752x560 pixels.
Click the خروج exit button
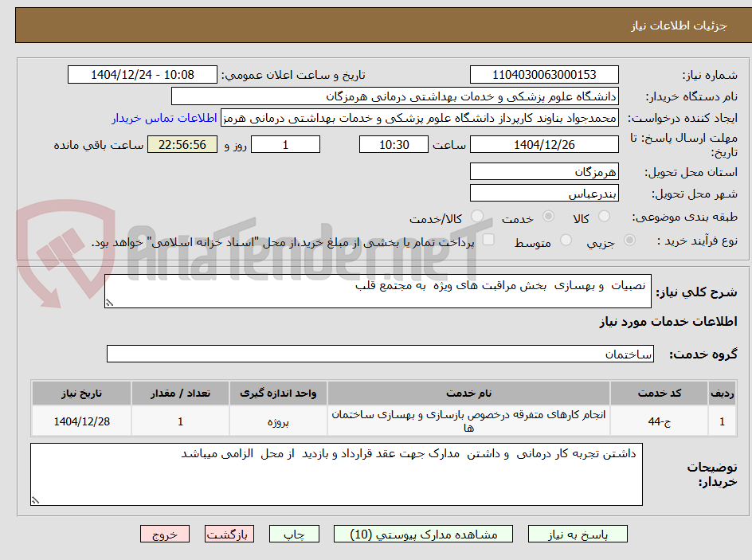pyautogui.click(x=164, y=534)
